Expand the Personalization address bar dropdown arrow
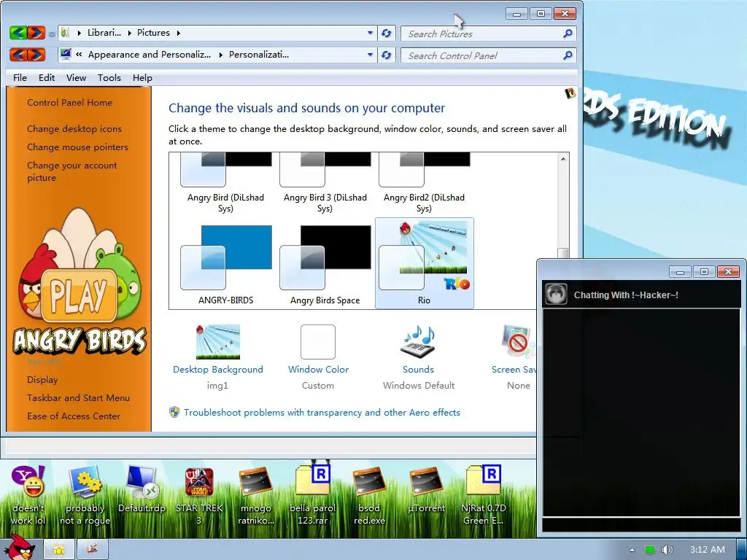Screen dimensions: 747x560 [x=370, y=55]
